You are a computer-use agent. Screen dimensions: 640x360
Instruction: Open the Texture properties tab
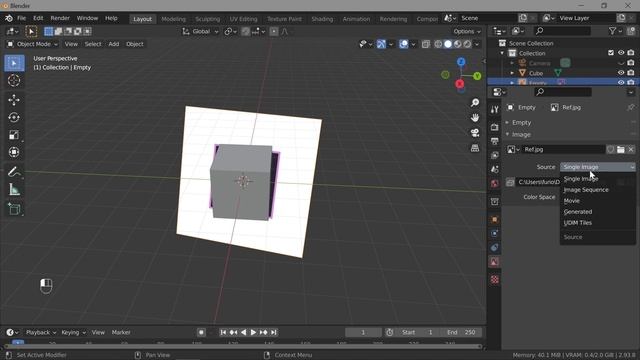[x=495, y=280]
